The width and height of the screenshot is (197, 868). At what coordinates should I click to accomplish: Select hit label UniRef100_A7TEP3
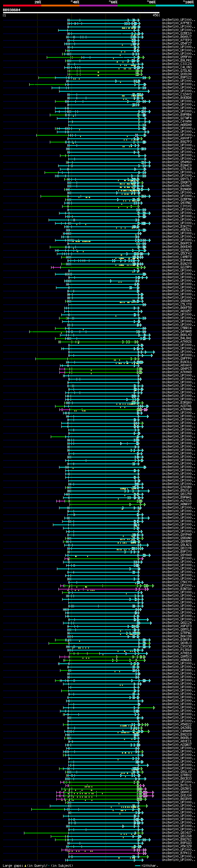[x=177, y=40]
